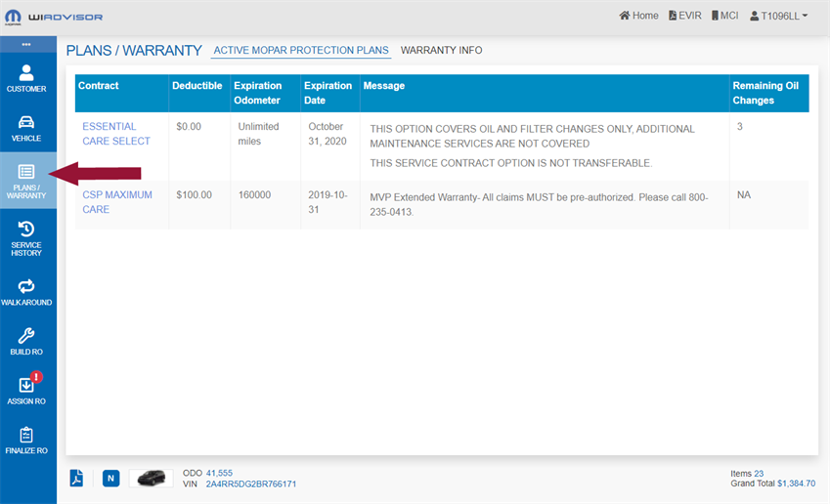
Task: Click the remaining oil changes value 3
Action: pyautogui.click(x=739, y=126)
